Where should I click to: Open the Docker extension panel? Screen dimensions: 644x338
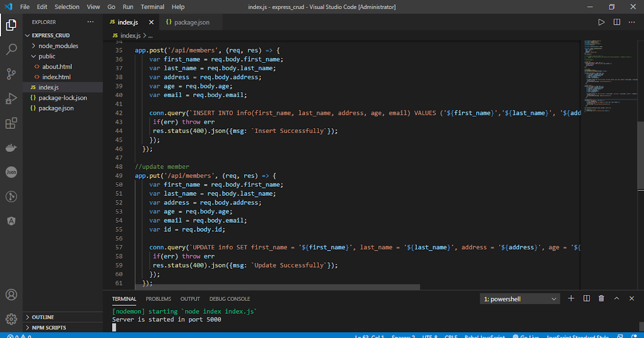coord(11,148)
